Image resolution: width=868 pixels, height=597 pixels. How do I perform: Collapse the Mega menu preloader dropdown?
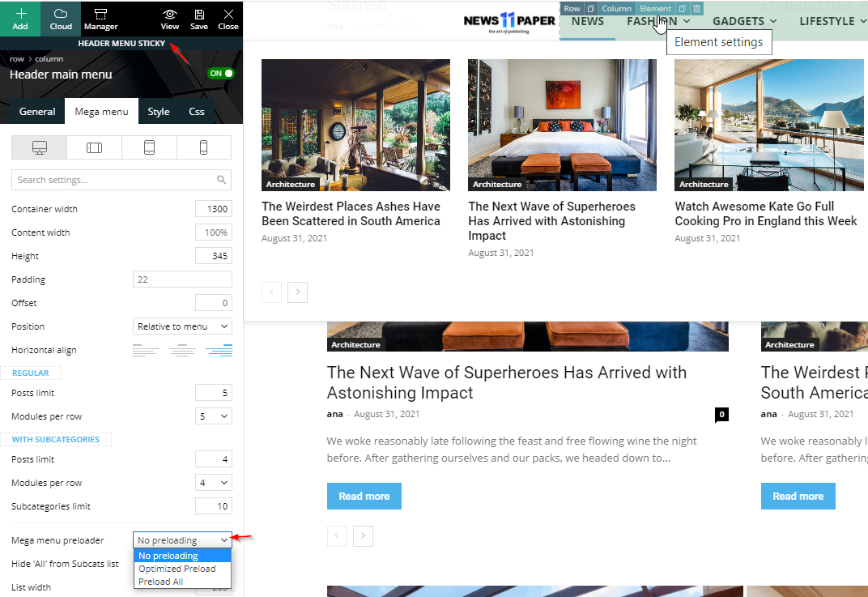(182, 540)
